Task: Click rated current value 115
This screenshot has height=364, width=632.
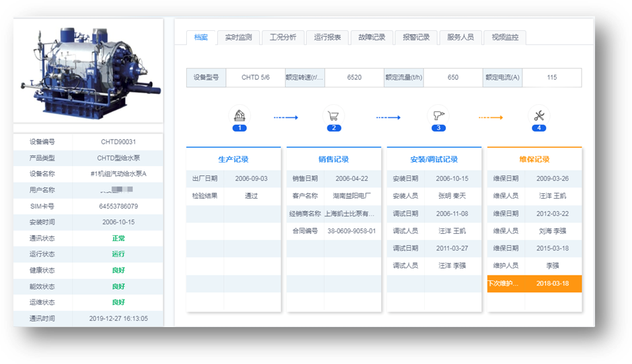Action: (x=552, y=77)
